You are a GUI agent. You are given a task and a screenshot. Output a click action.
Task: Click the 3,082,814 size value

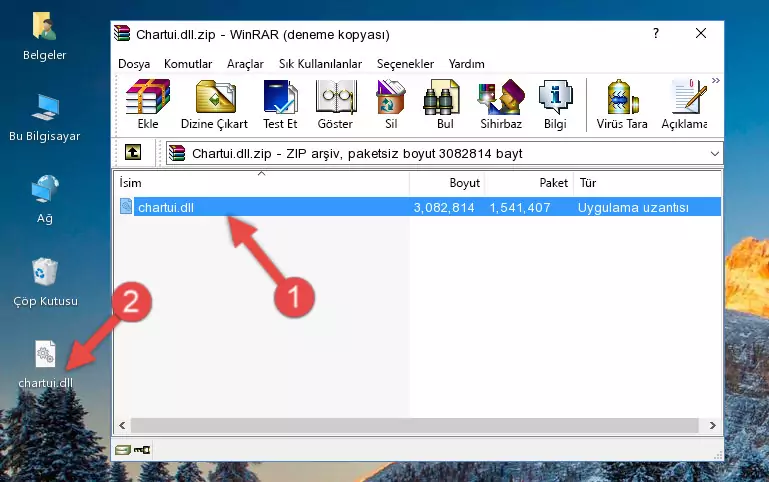tap(444, 207)
